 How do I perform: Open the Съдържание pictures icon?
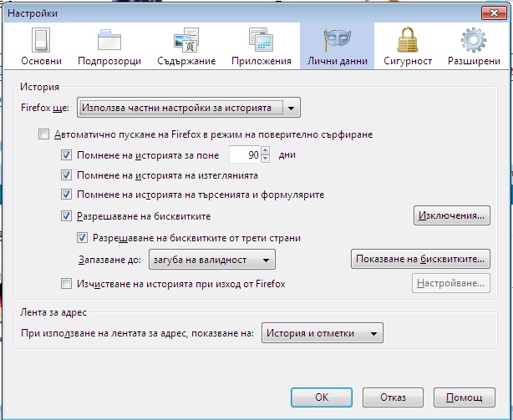coord(186,40)
